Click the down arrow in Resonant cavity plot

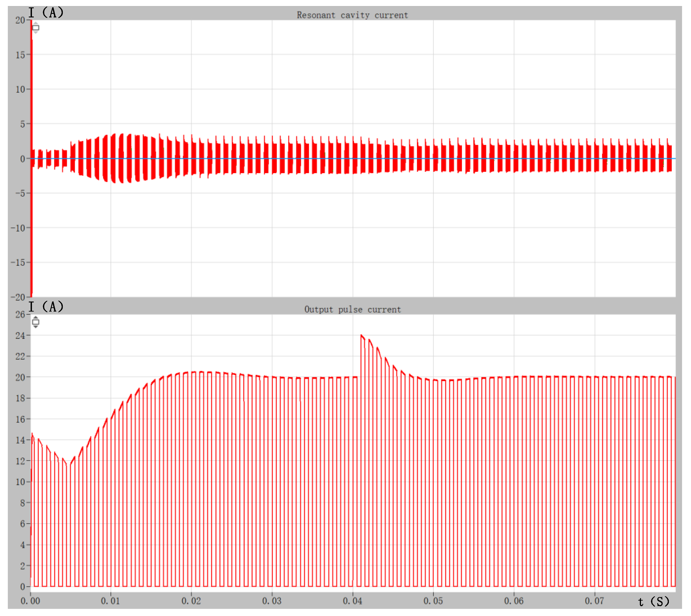36,32
